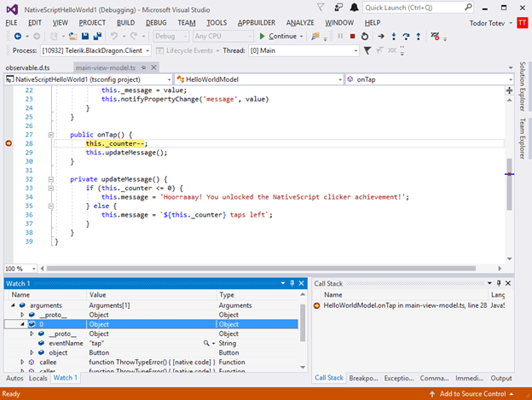
Task: Open the Solution Explorer side tab
Action: 523,86
